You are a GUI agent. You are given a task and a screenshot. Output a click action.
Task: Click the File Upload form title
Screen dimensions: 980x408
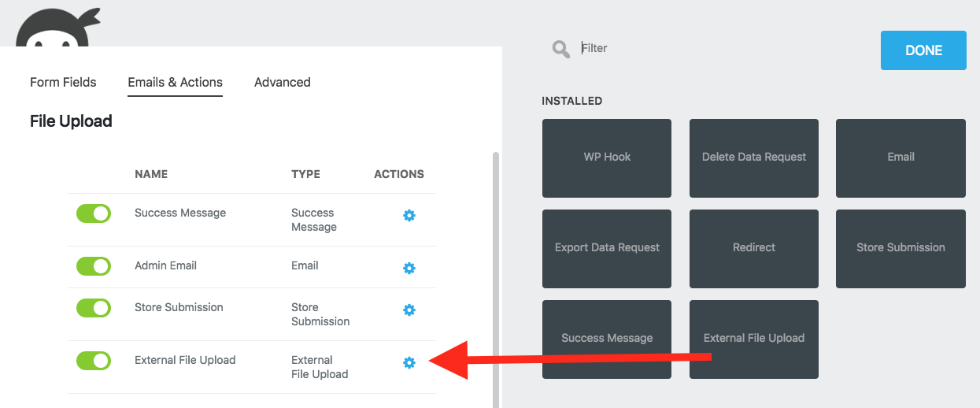pos(71,121)
